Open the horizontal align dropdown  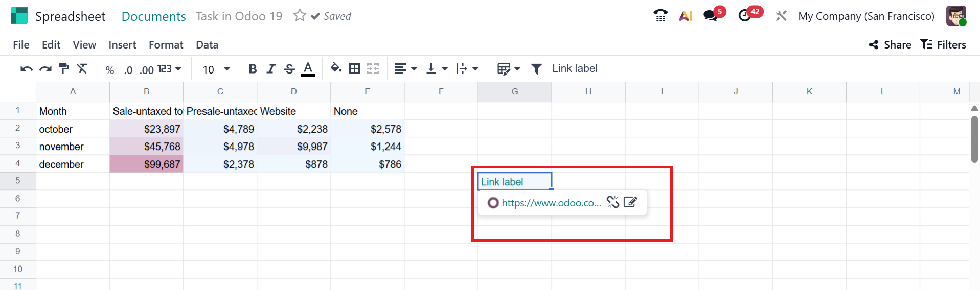click(x=406, y=69)
